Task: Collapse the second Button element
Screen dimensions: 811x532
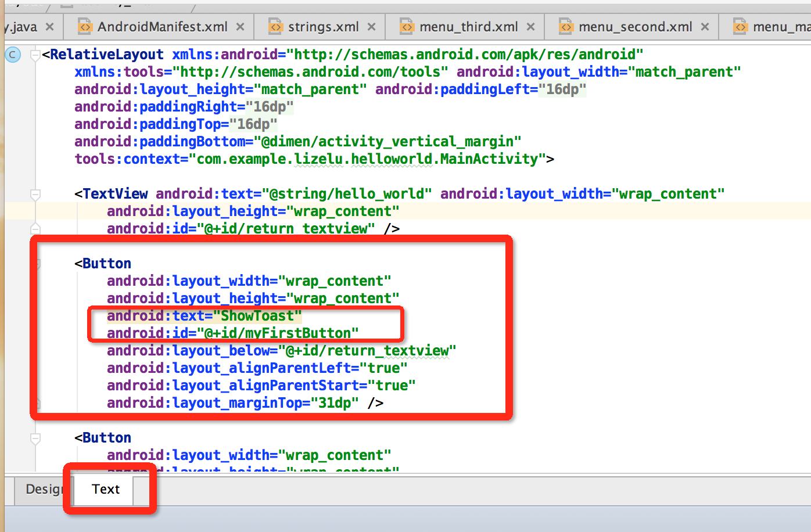Action: pyautogui.click(x=35, y=438)
